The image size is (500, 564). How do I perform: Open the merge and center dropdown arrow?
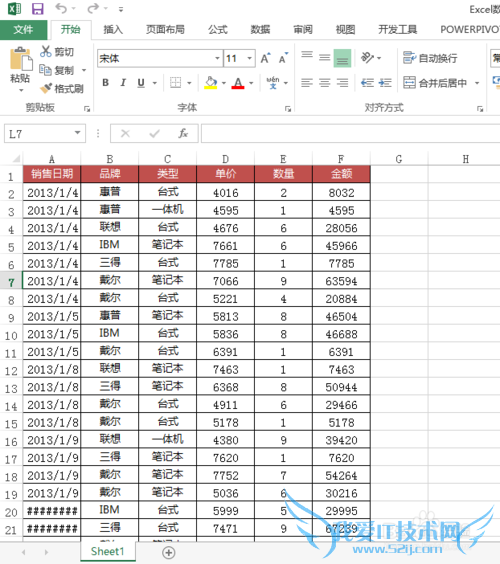(477, 83)
